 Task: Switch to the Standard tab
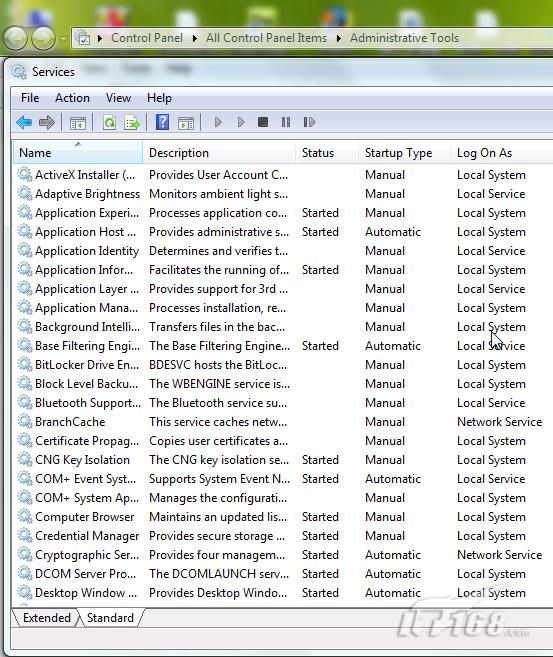(110, 618)
